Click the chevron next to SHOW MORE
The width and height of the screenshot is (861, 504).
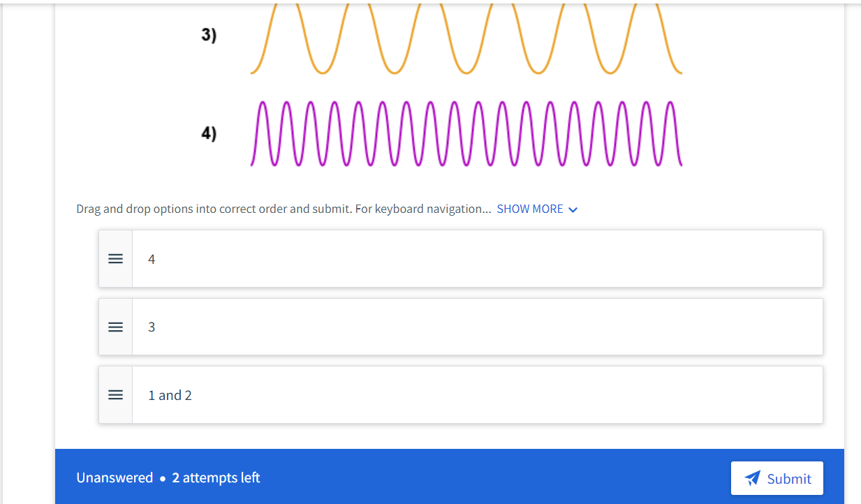pos(573,209)
